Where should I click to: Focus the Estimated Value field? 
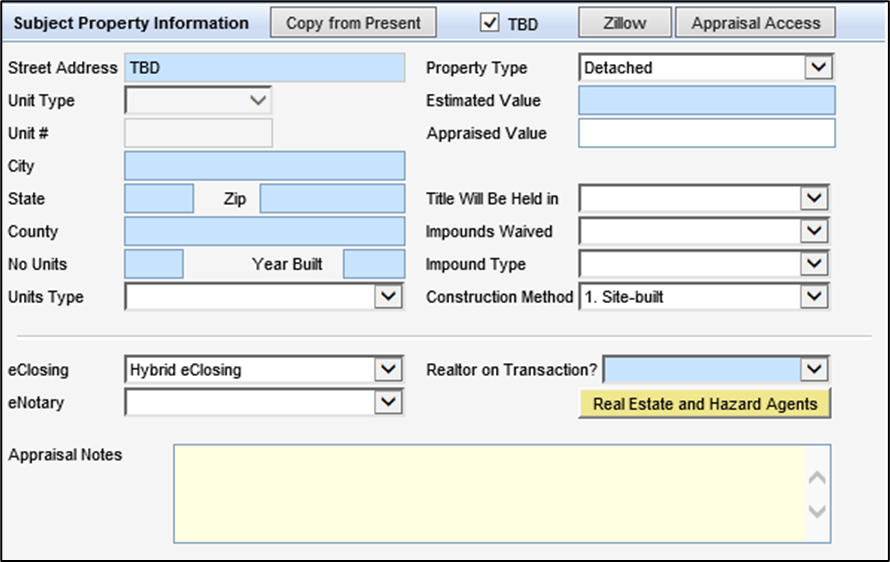point(706,100)
